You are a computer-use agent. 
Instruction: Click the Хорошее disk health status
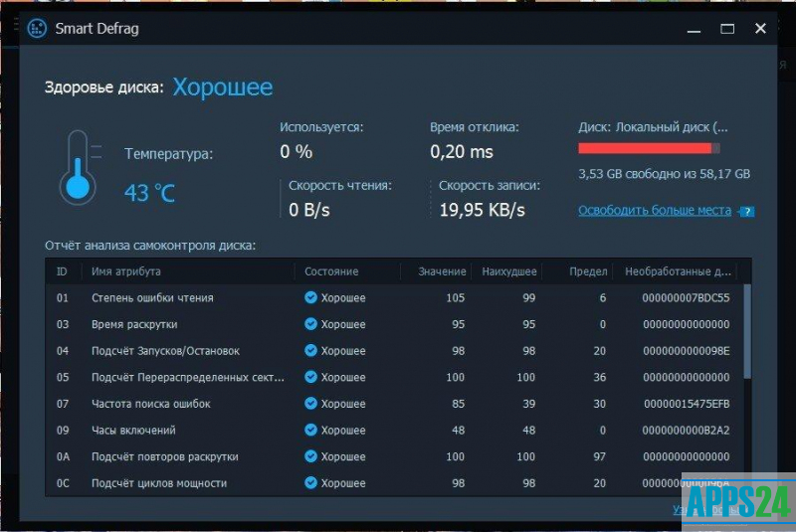(x=223, y=87)
